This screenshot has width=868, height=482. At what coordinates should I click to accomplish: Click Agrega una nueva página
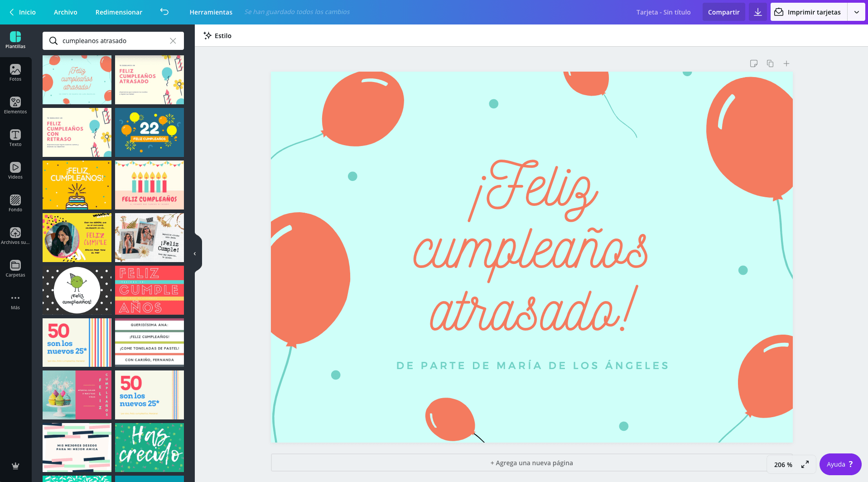(x=532, y=463)
